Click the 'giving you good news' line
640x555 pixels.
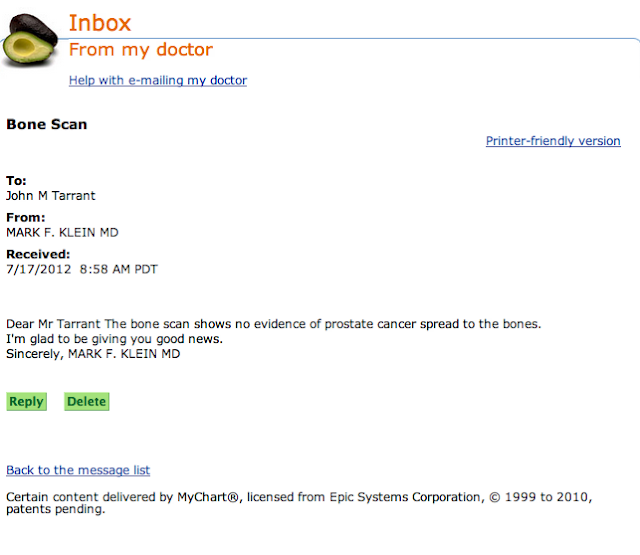tap(114, 339)
